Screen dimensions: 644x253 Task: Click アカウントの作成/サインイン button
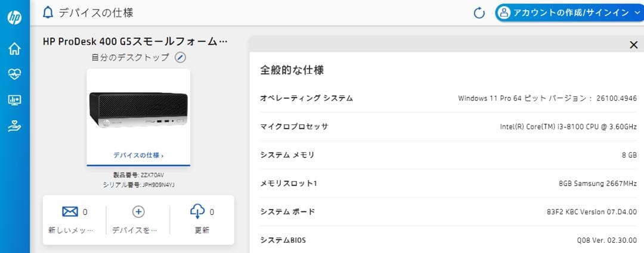click(x=569, y=13)
